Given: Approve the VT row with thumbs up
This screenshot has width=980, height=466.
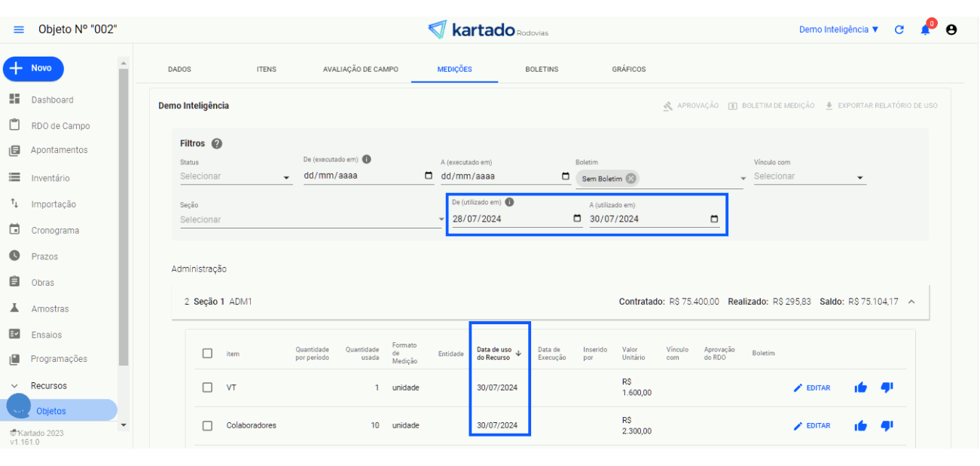Looking at the screenshot, I should click(860, 388).
